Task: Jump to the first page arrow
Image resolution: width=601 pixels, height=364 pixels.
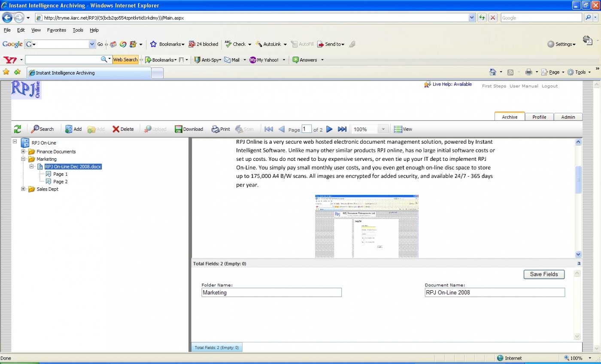Action: coord(269,129)
